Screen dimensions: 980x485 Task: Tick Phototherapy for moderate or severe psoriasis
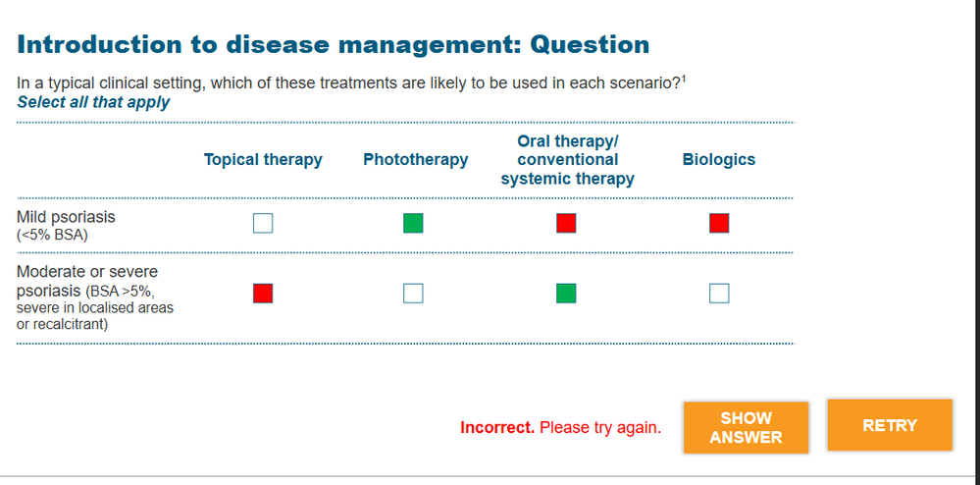click(x=413, y=293)
